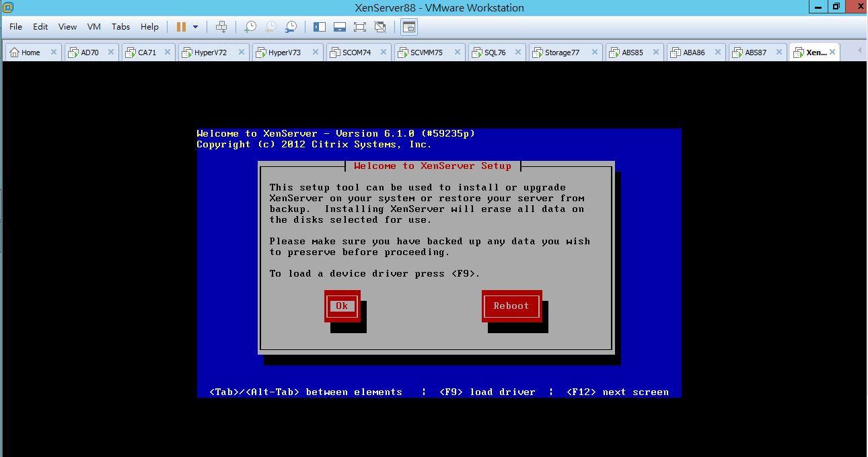Switch to Unity mode
The image size is (868, 457).
click(x=380, y=27)
